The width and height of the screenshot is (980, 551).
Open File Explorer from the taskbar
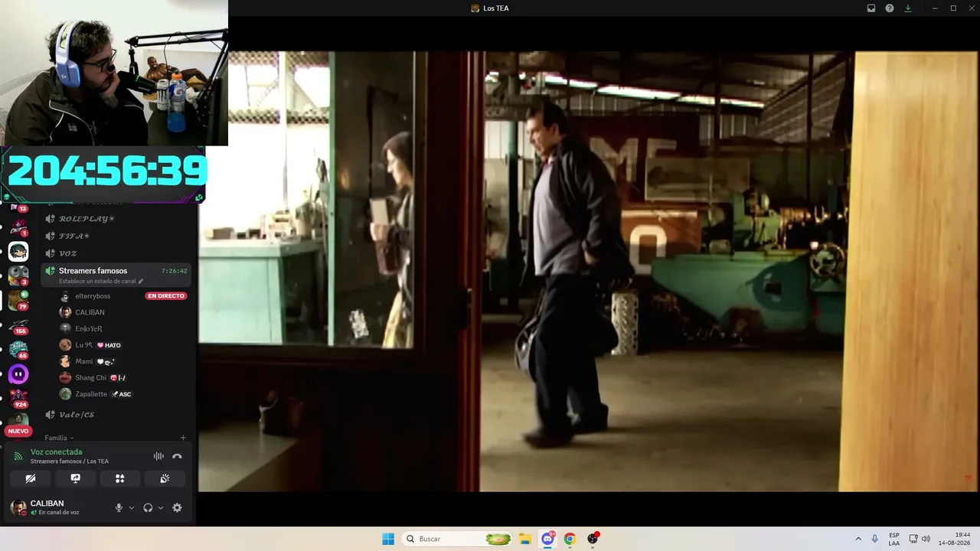tap(525, 539)
